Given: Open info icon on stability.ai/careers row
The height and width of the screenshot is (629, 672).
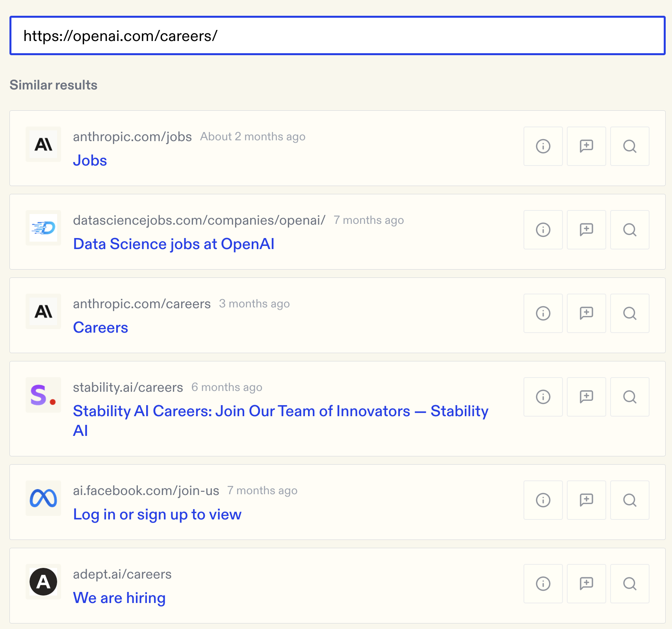Looking at the screenshot, I should [x=543, y=397].
